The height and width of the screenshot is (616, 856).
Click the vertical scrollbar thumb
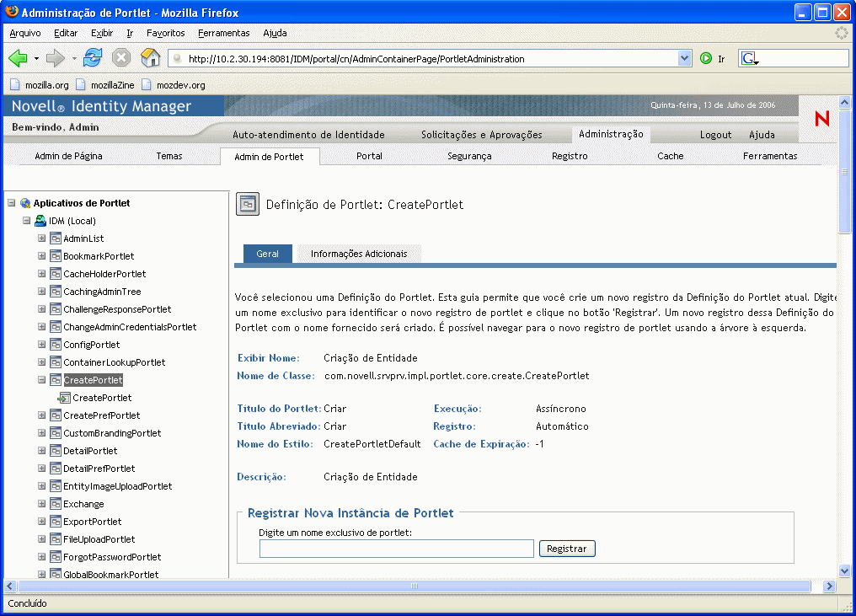(844, 171)
